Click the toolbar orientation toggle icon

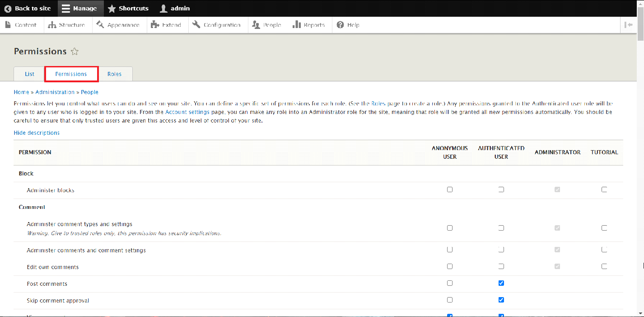(628, 25)
